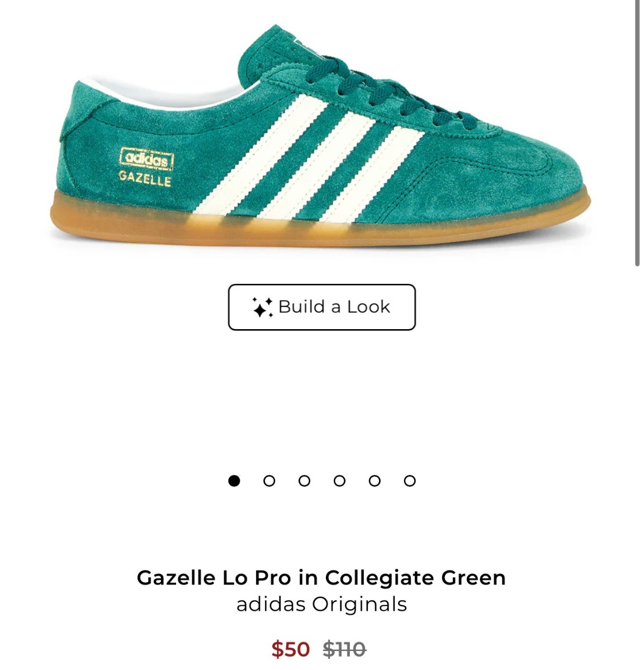Open the green Gazelle shoe image
The image size is (644, 670).
point(320,136)
